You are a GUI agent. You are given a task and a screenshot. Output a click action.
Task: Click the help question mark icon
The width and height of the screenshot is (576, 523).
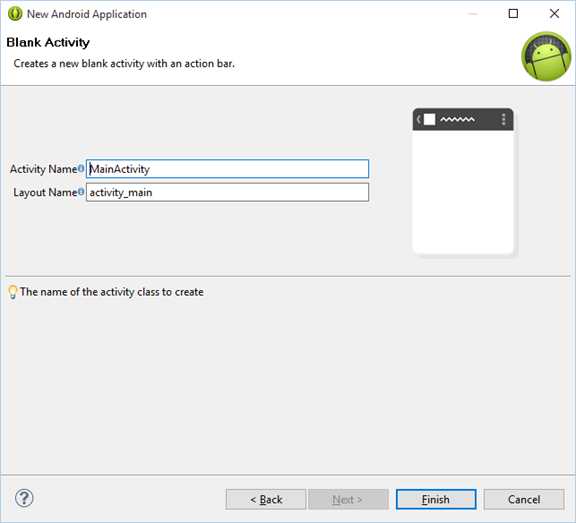24,498
